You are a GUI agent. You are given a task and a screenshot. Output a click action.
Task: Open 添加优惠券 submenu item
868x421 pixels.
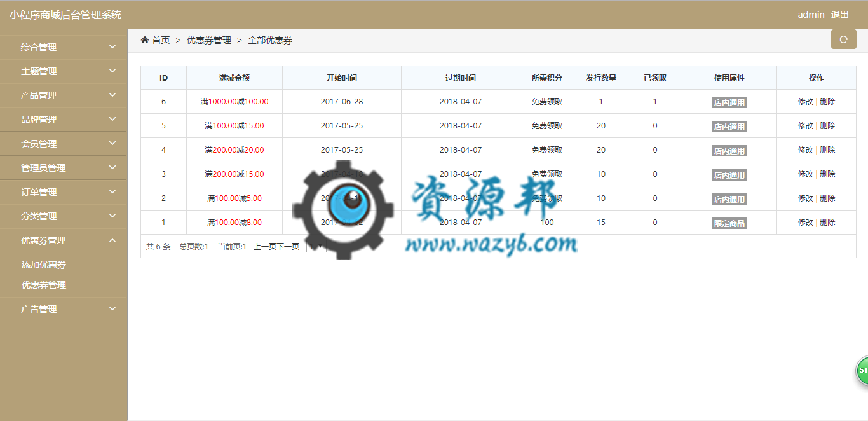pyautogui.click(x=44, y=265)
